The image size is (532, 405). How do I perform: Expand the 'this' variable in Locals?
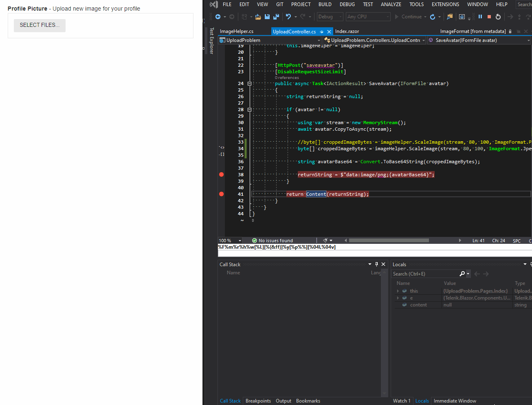pyautogui.click(x=398, y=291)
